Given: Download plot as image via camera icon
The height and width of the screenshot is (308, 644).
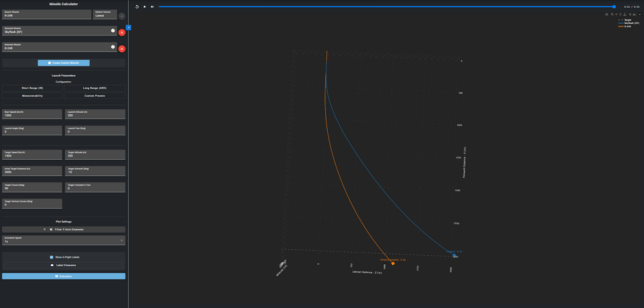Looking at the screenshot, I should (x=607, y=14).
